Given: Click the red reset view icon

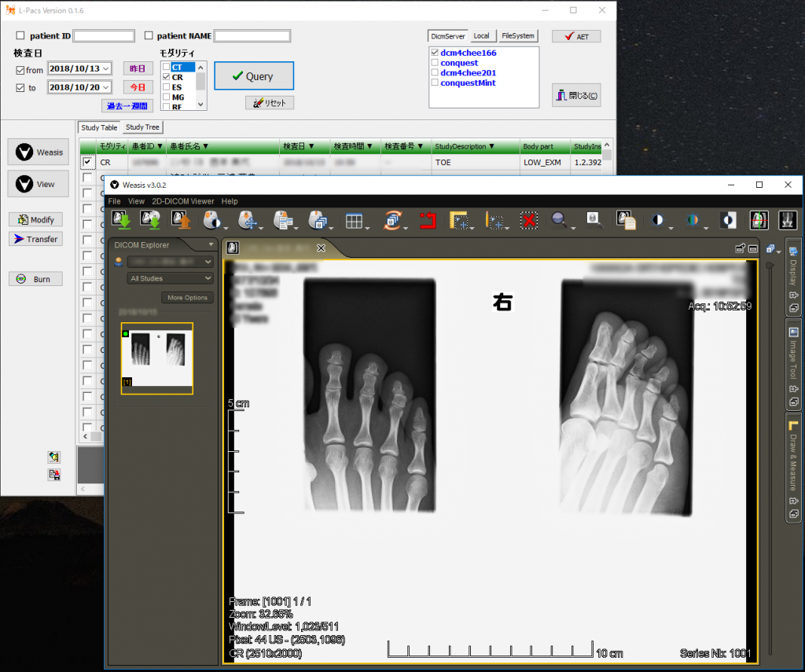Looking at the screenshot, I should pyautogui.click(x=427, y=220).
